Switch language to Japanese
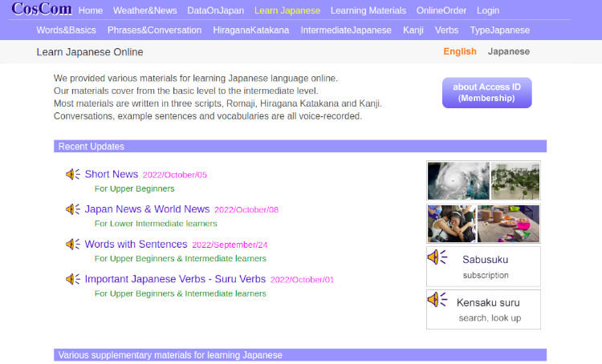The image size is (602, 364). (x=509, y=51)
